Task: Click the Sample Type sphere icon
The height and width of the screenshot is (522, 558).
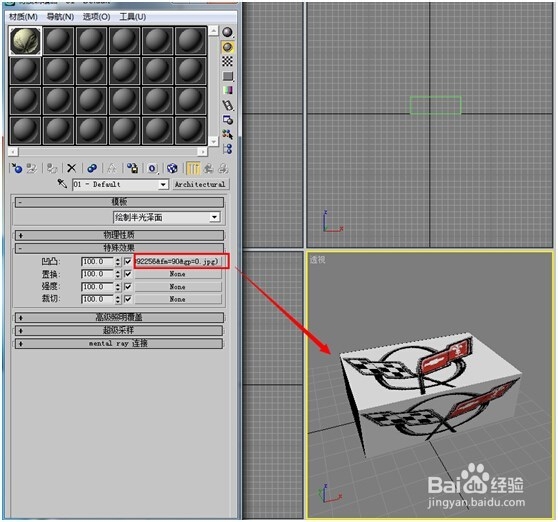Action: click(x=227, y=32)
